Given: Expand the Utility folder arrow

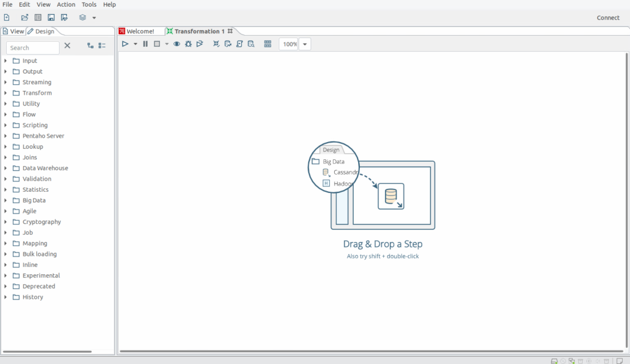Looking at the screenshot, I should tap(6, 104).
